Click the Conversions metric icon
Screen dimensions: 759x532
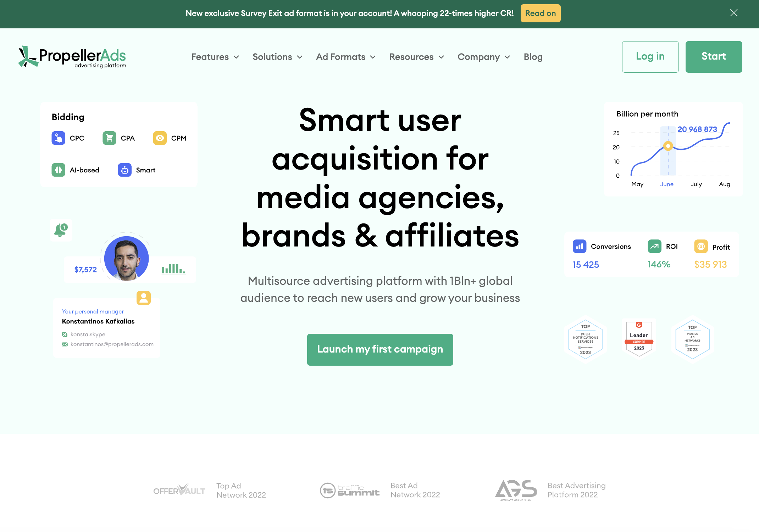579,246
